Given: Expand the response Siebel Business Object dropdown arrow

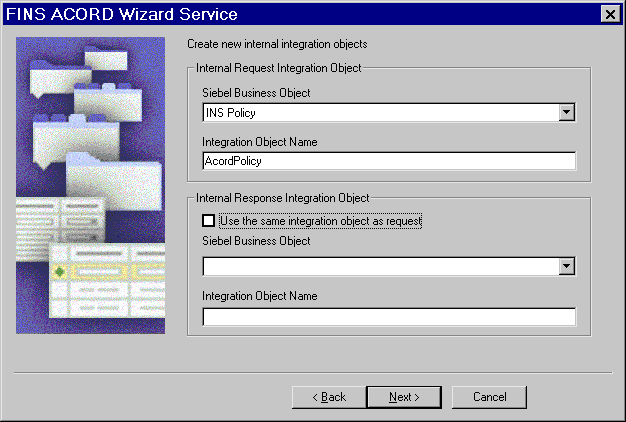Looking at the screenshot, I should 567,266.
